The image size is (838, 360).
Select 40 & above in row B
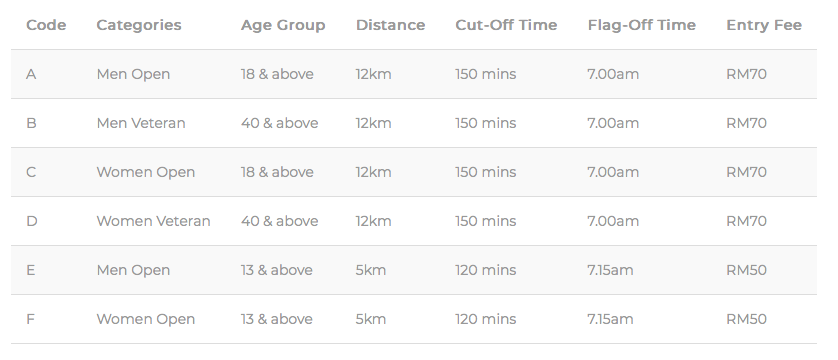[x=279, y=123]
